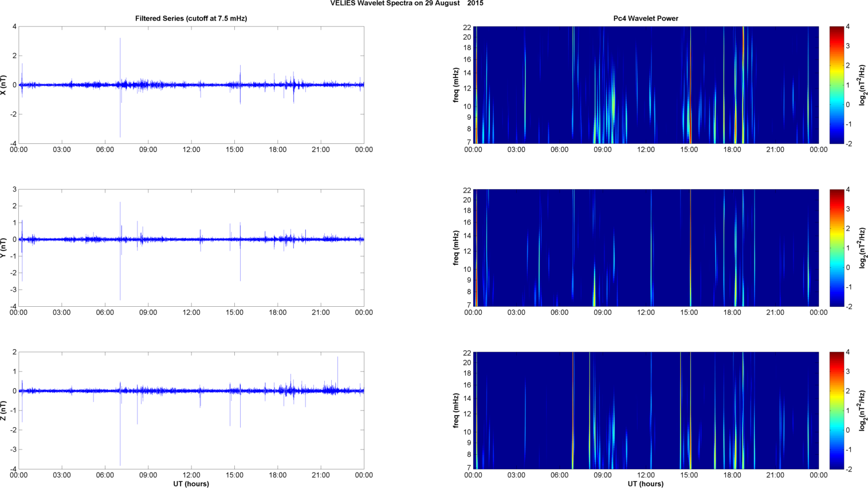This screenshot has width=868, height=488.
Task: Click the log2(nT²/Hz) label of bottom colorbar
Action: [863, 411]
